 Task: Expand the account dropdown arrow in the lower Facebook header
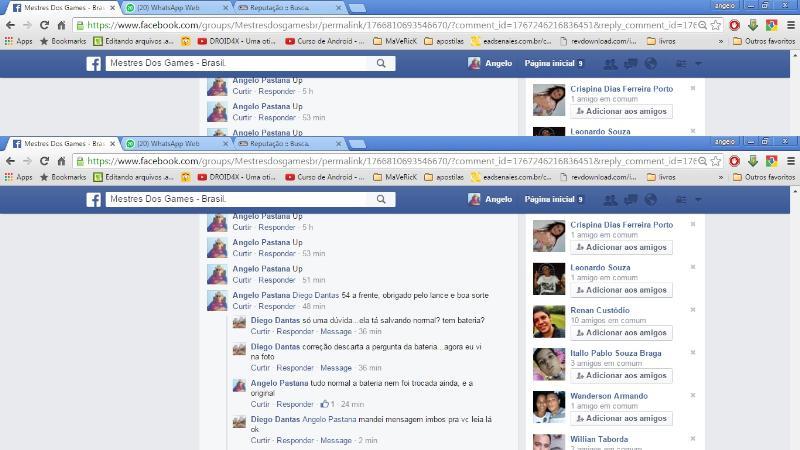698,200
